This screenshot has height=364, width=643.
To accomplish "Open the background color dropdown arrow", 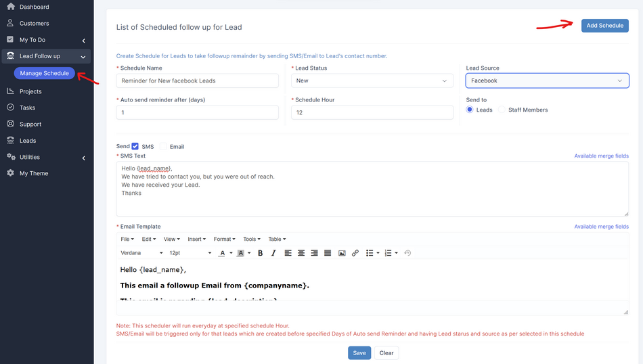I will point(249,253).
